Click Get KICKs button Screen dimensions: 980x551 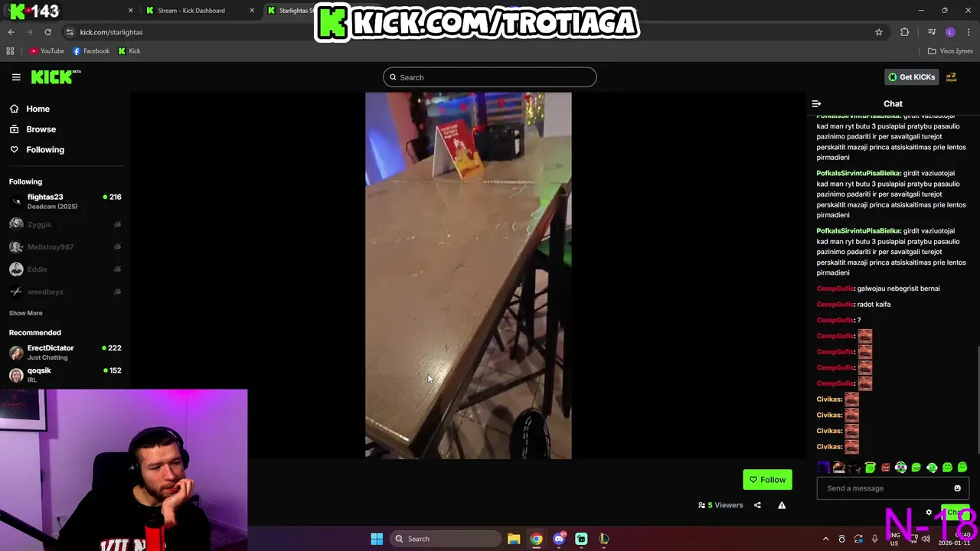(x=911, y=77)
